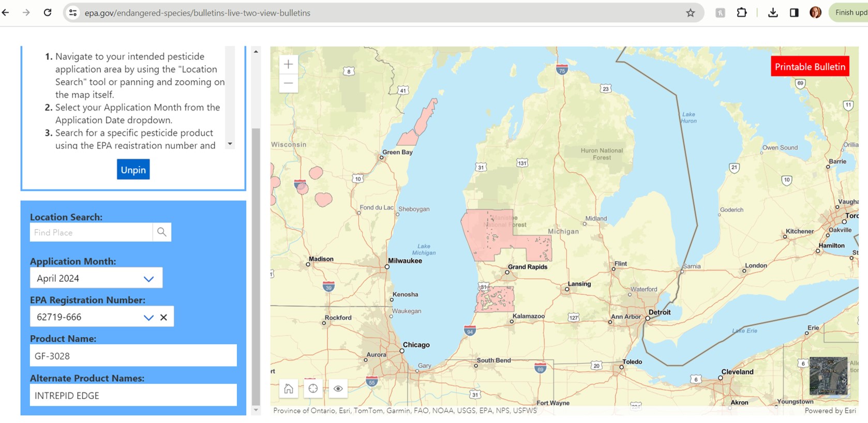Screen dimensions: 868x423
Task: Clear the EPA Registration Number selection
Action: point(163,318)
